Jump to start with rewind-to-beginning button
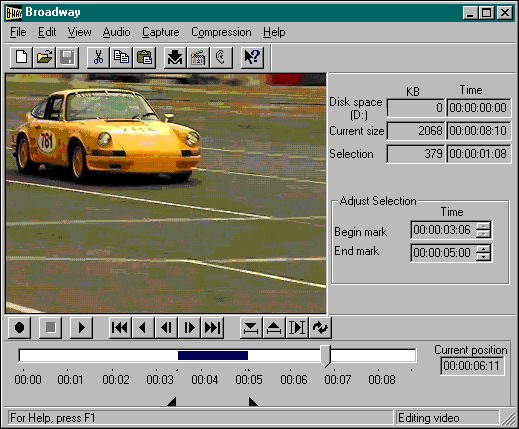 pyautogui.click(x=120, y=328)
